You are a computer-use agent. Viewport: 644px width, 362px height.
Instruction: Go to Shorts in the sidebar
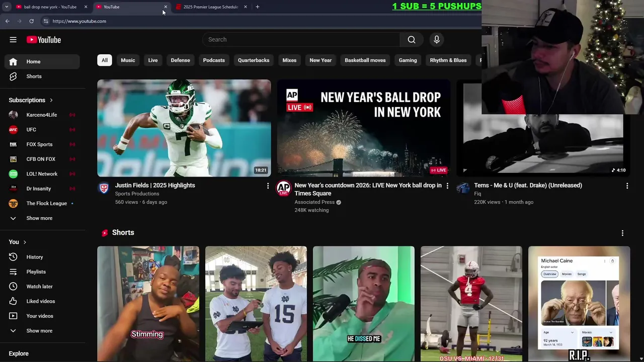point(42,76)
